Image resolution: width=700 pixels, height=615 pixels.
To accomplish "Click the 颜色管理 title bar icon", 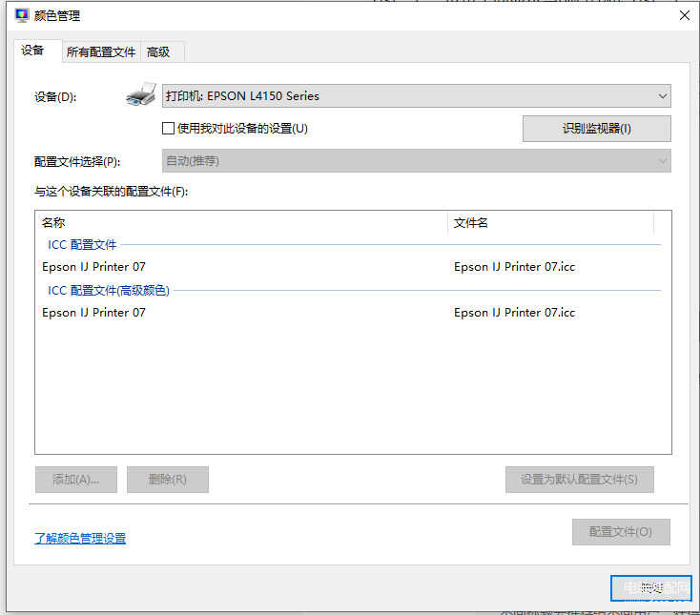I will tap(21, 15).
